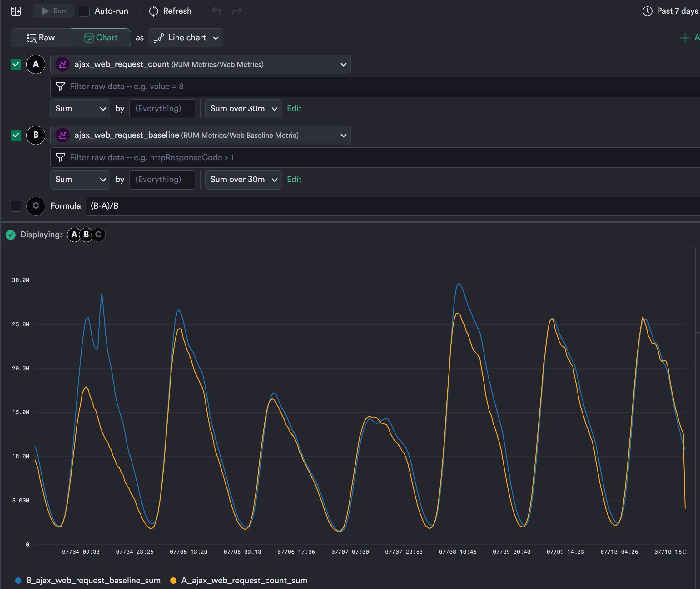Expand ajax_web_request_count metric dropdown

pos(343,64)
